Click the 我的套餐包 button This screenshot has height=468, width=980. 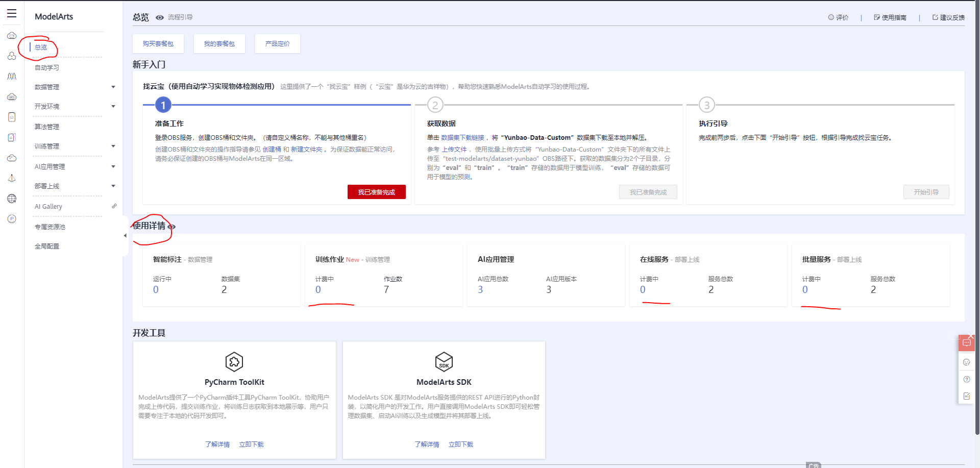[219, 44]
